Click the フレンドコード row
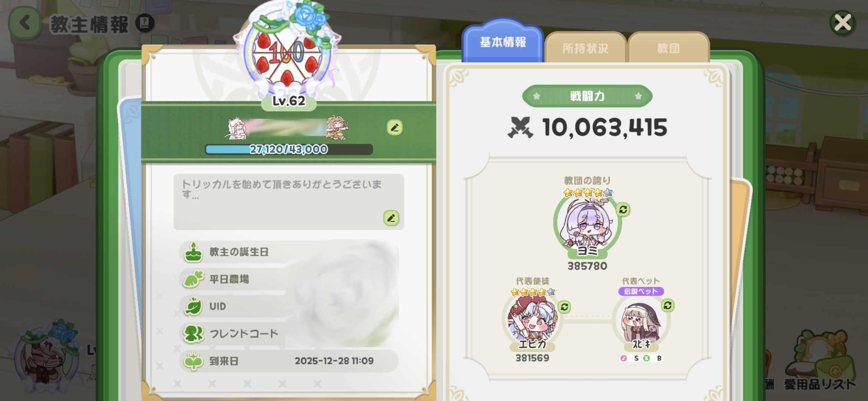Viewport: 868px width, 401px height. coord(289,334)
